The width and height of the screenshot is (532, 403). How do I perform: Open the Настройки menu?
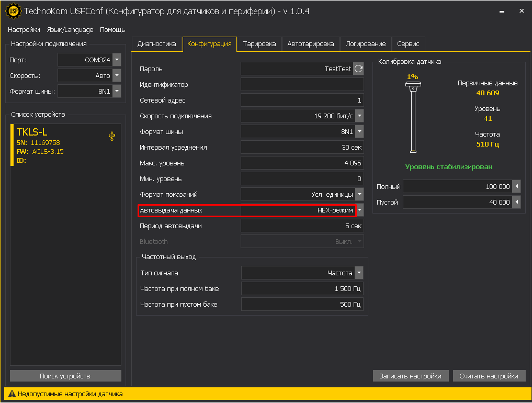(x=24, y=30)
